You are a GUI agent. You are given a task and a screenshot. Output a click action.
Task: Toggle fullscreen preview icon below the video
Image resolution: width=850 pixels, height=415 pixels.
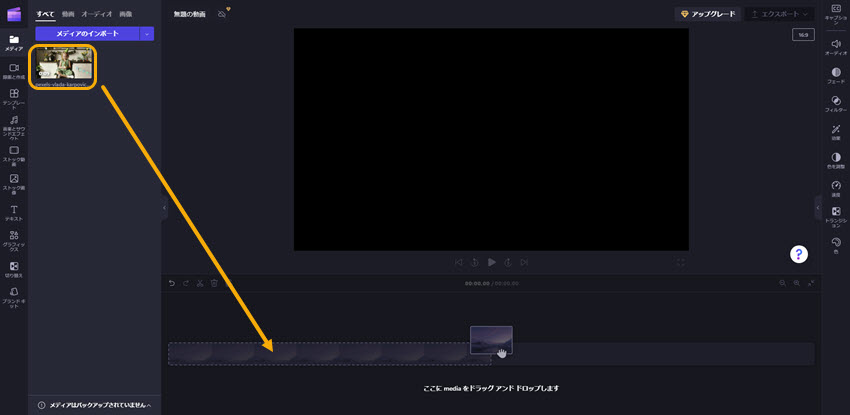coord(681,262)
